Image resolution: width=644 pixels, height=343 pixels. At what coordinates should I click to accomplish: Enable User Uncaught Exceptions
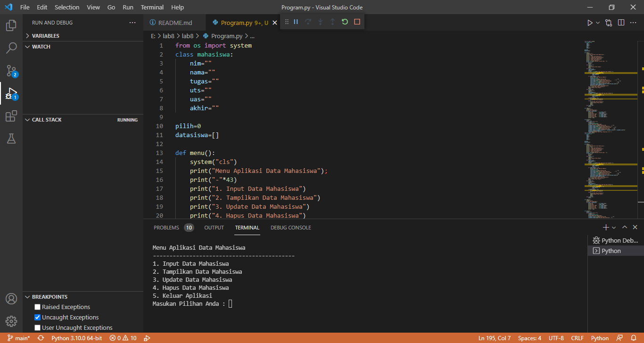(x=36, y=327)
